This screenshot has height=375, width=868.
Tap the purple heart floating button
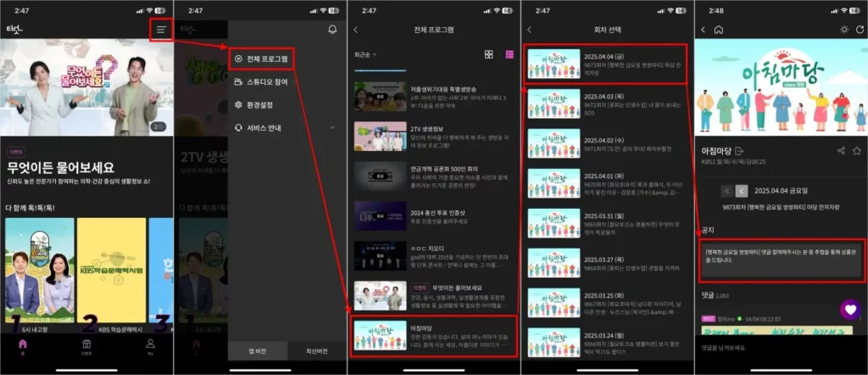[x=850, y=309]
